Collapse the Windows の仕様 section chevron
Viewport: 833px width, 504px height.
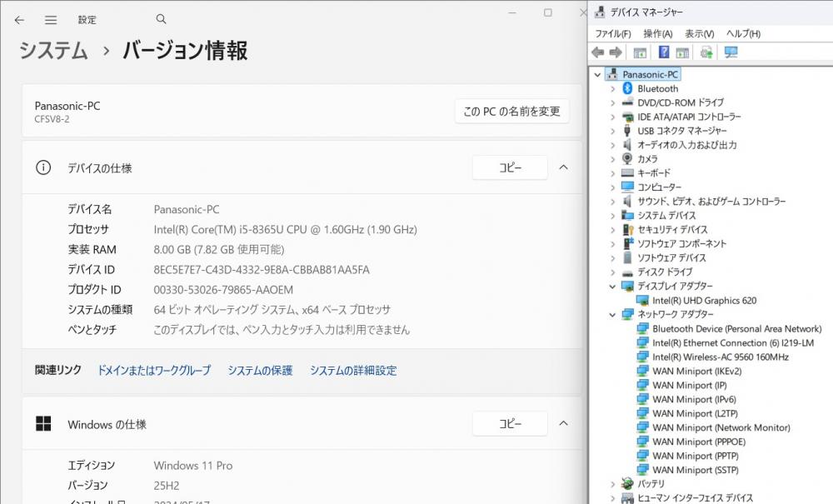tap(564, 423)
